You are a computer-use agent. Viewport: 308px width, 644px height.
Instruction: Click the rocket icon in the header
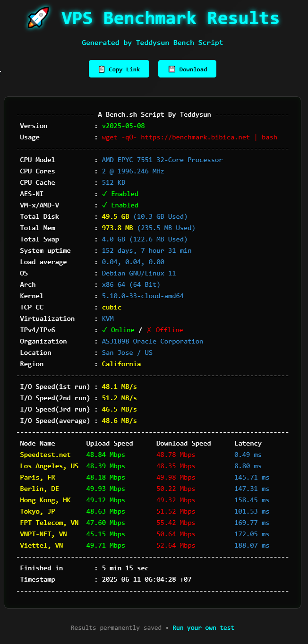tap(38, 17)
